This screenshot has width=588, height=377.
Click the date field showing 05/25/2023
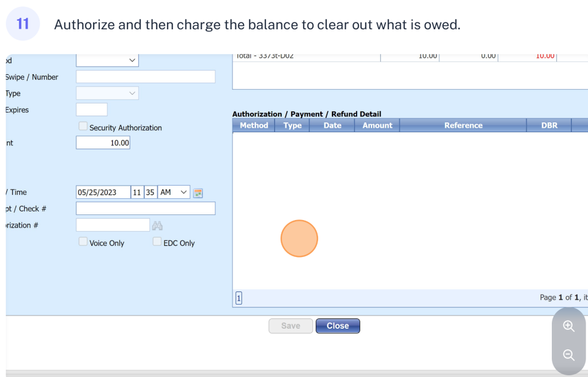(103, 193)
